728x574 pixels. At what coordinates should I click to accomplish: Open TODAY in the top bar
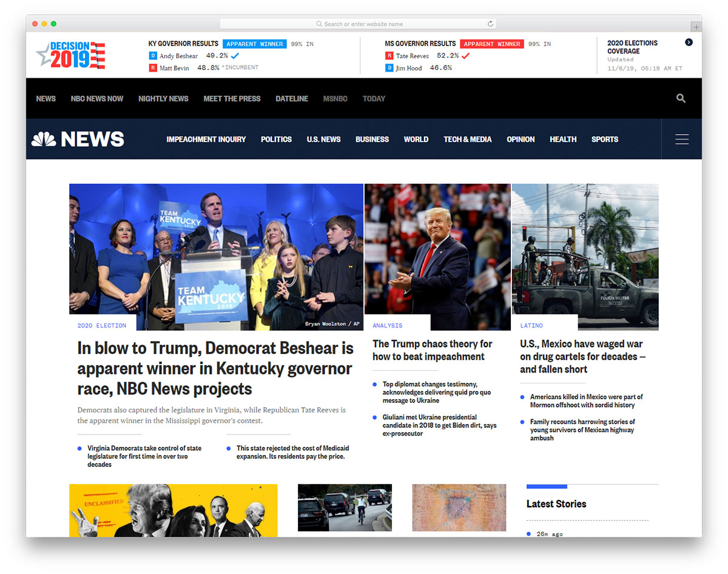pyautogui.click(x=374, y=98)
